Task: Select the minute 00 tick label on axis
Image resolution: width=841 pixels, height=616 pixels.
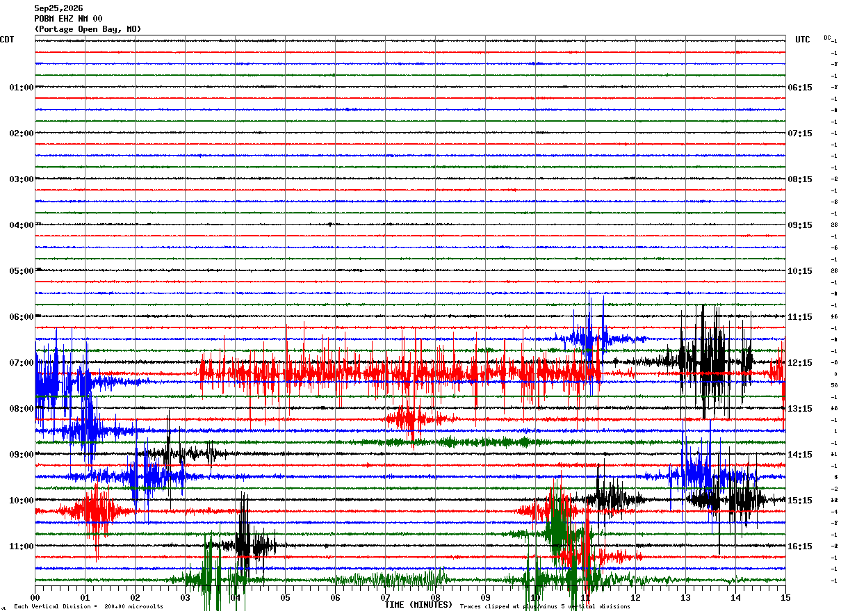Action: coord(35,597)
